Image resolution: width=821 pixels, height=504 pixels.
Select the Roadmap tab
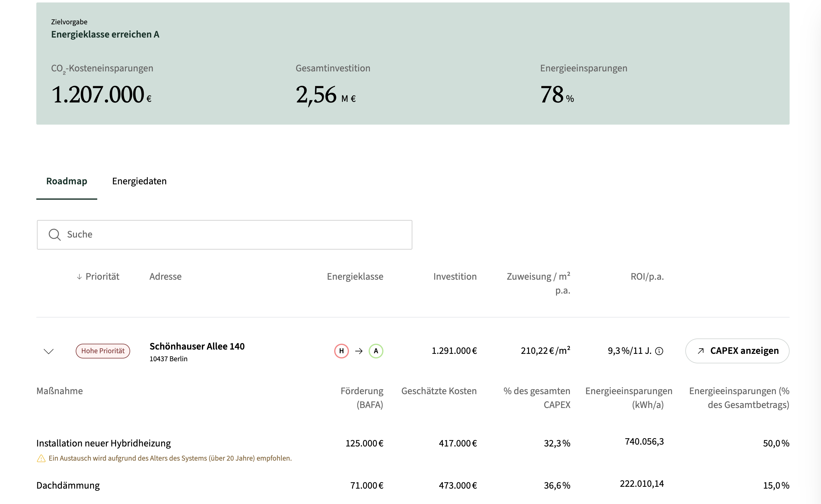pos(67,181)
